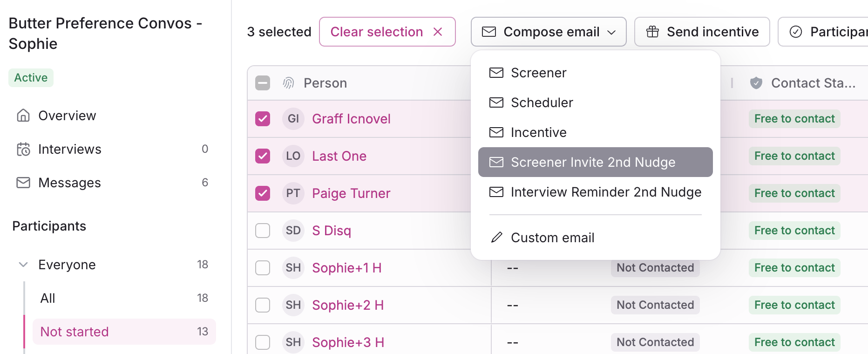The width and height of the screenshot is (868, 354).
Task: Select the Not started participant filter
Action: (x=75, y=332)
